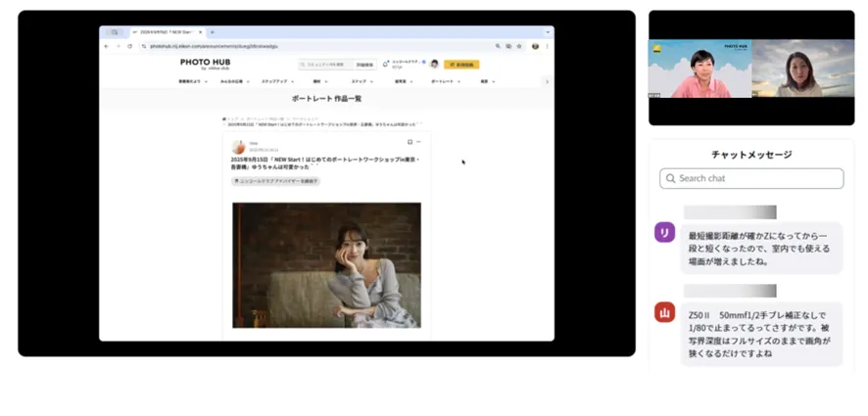Reload the page with the refresh icon

[x=129, y=46]
